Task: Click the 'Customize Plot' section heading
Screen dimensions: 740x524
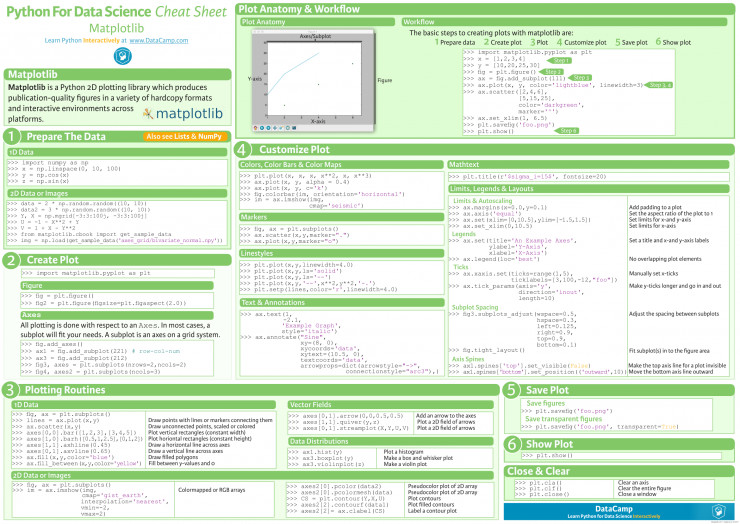Action: 294,150
